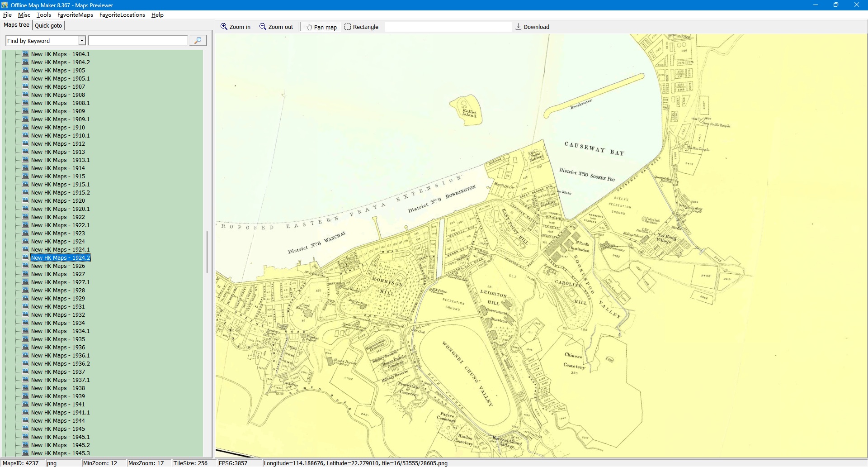
Task: Open the FavoriteMaps menu
Action: click(75, 15)
